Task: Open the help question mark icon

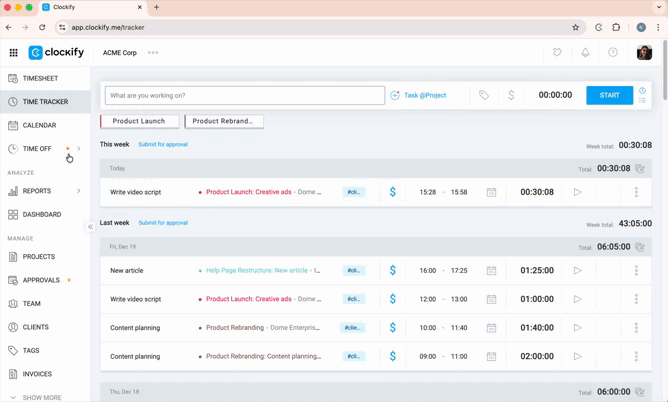Action: [613, 53]
